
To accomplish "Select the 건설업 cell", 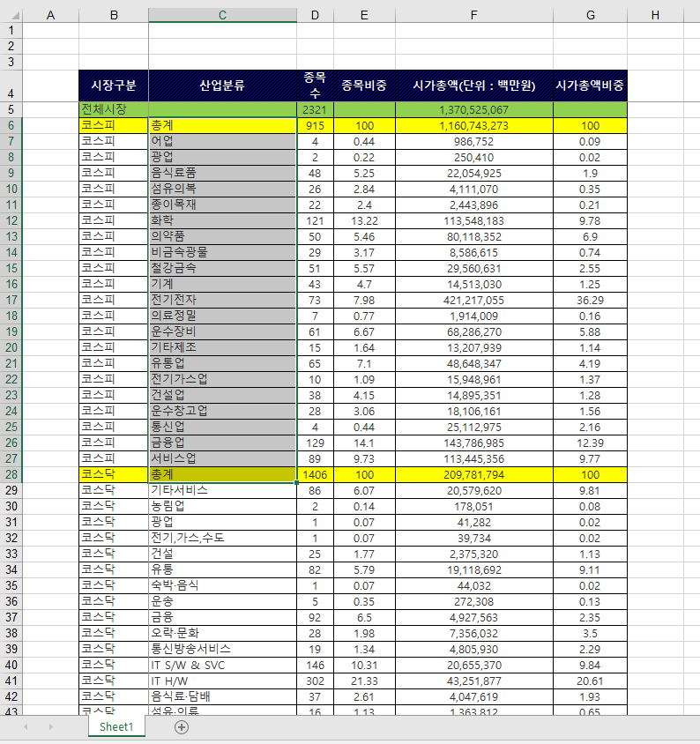I will tap(222, 395).
